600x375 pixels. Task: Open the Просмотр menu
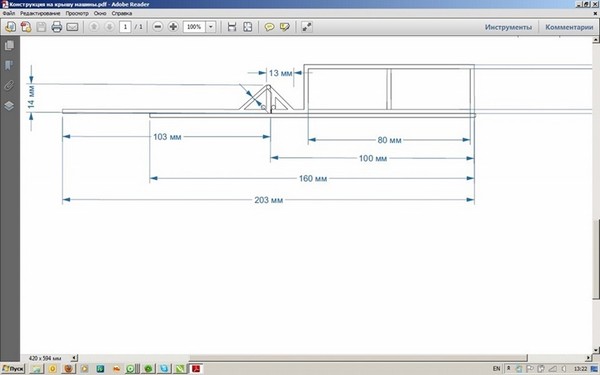coord(77,13)
